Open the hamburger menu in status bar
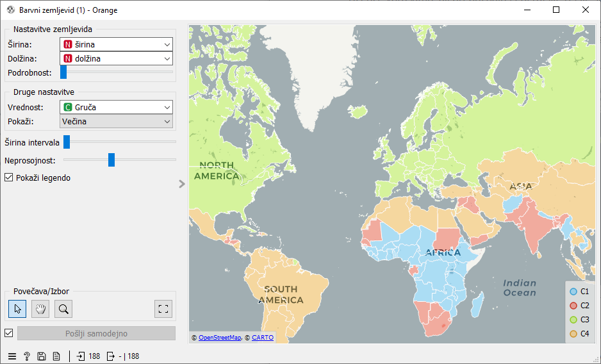The image size is (601, 364). point(12,356)
